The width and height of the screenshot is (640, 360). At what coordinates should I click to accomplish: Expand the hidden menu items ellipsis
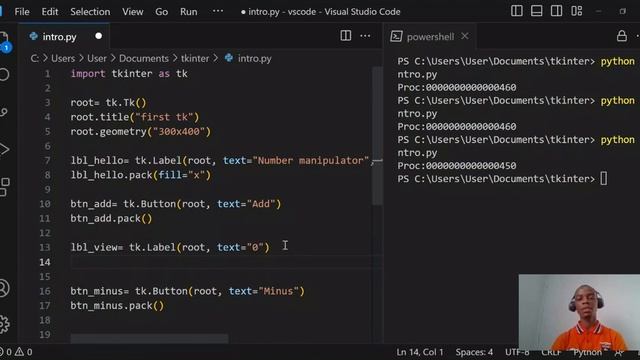click(218, 11)
